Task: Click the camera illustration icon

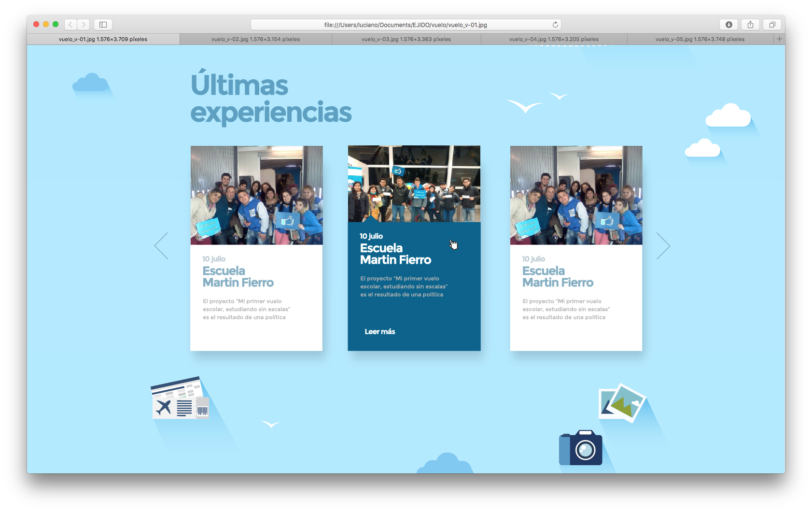Action: click(x=581, y=448)
